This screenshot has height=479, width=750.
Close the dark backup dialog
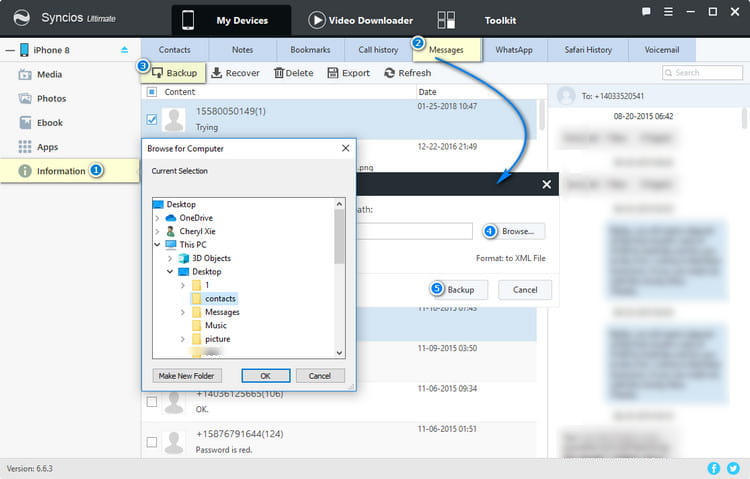[547, 184]
